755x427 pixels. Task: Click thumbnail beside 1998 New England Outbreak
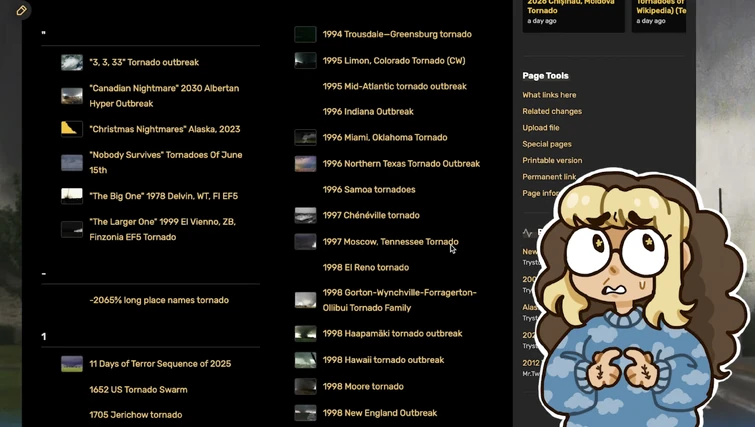coord(305,413)
